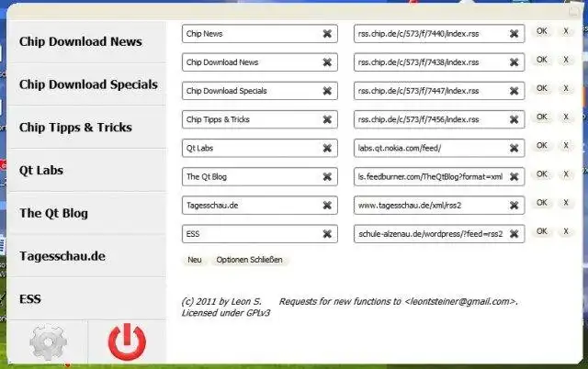Open ESS feed in sidebar

pos(86,299)
